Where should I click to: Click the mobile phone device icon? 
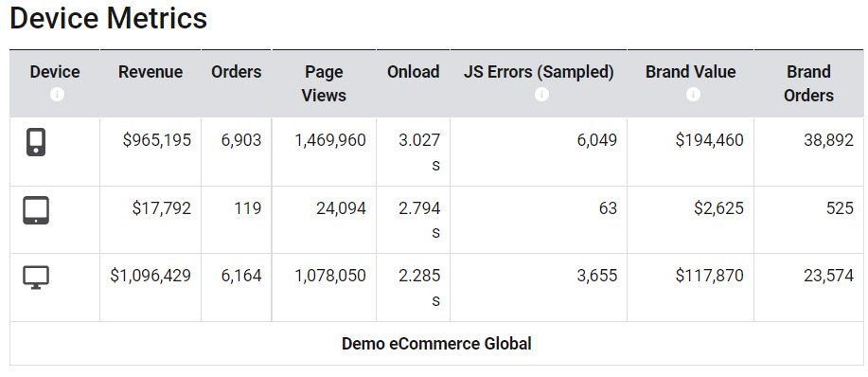[36, 142]
